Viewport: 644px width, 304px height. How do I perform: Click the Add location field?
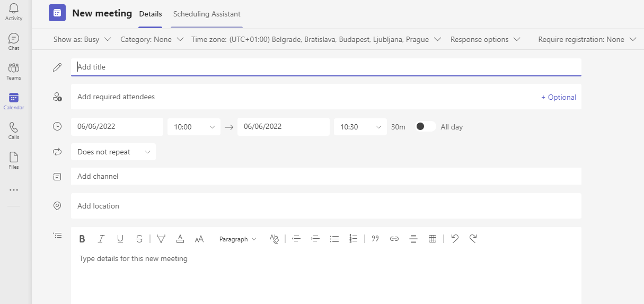click(x=326, y=206)
